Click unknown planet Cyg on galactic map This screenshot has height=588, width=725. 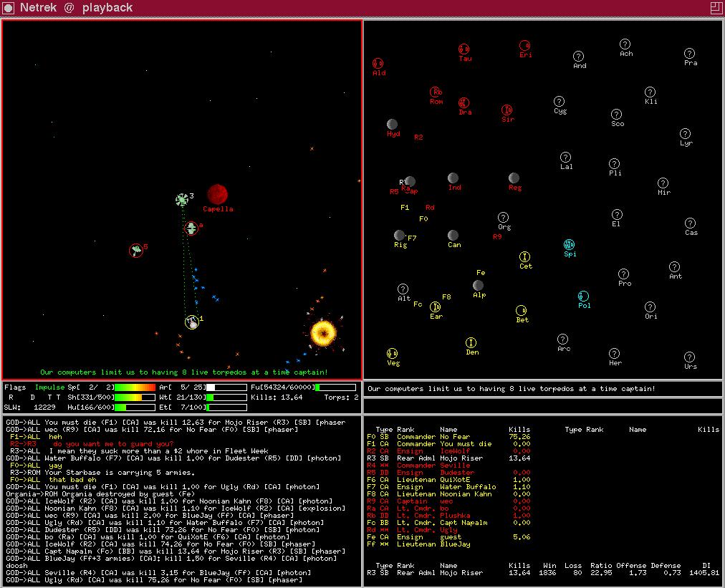(559, 101)
